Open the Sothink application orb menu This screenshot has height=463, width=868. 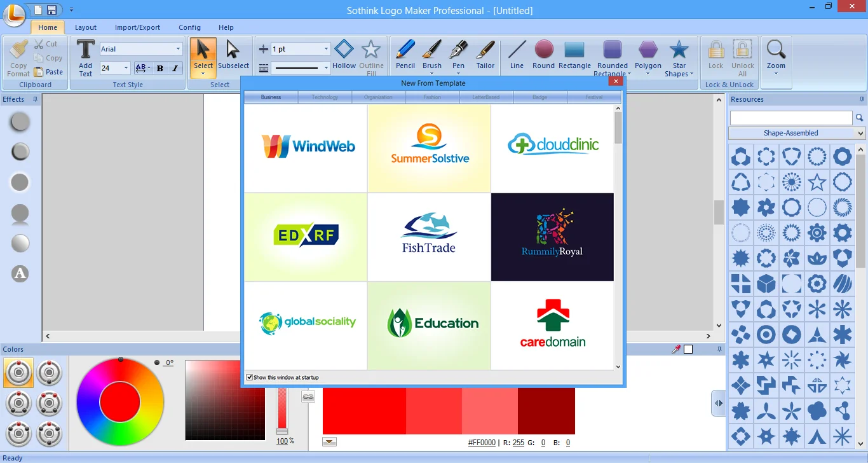pyautogui.click(x=14, y=14)
